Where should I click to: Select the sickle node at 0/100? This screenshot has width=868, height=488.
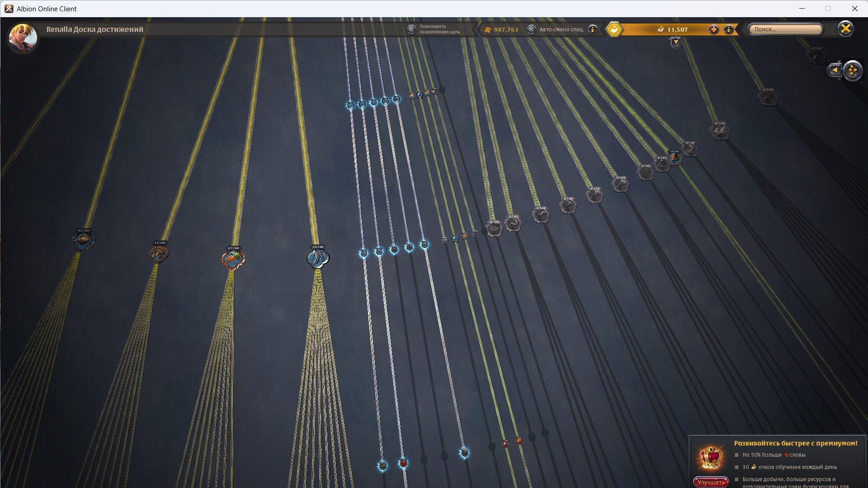pos(513,223)
